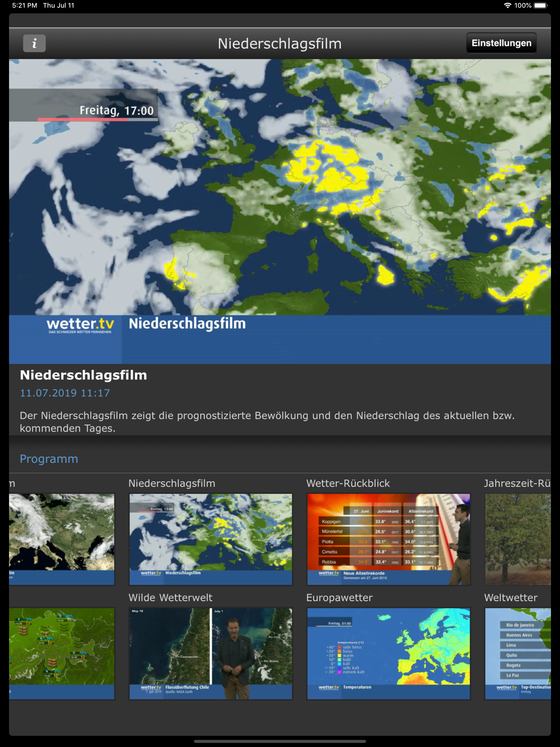560x747 pixels.
Task: Tap the Freitag, 17:00 time label
Action: [116, 110]
